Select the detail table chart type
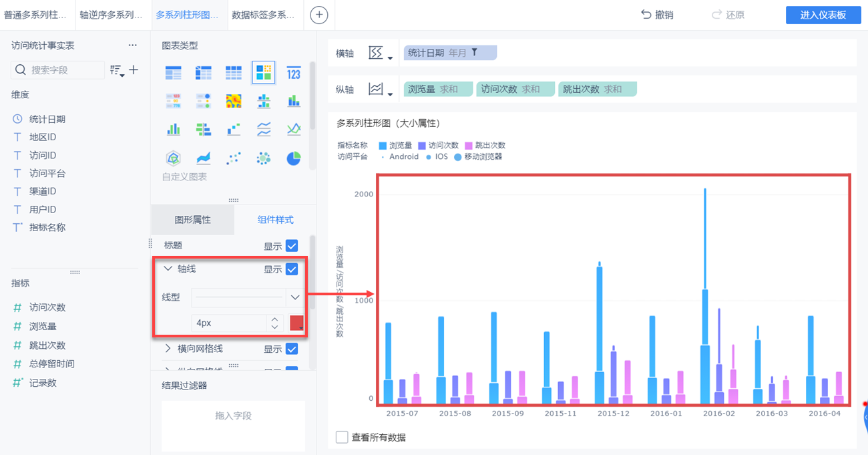The height and width of the screenshot is (455, 868). [234, 73]
